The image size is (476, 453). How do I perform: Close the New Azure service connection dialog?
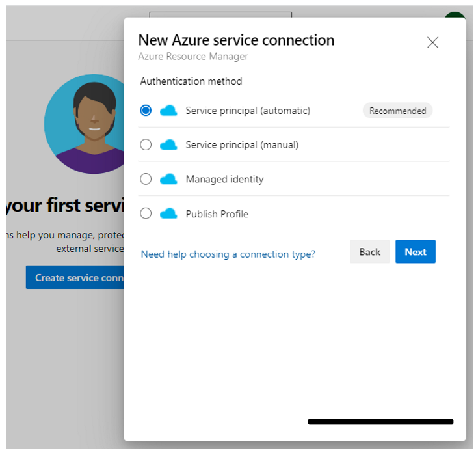[432, 43]
